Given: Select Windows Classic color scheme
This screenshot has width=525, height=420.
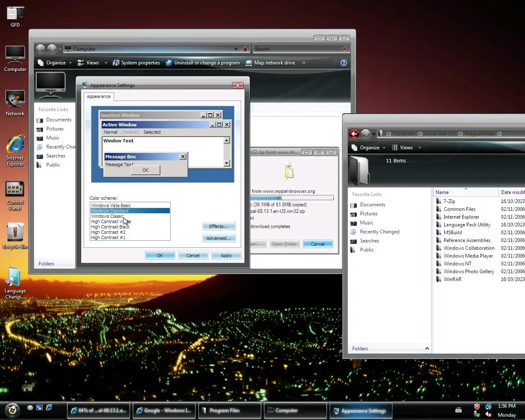Looking at the screenshot, I should pos(130,216).
